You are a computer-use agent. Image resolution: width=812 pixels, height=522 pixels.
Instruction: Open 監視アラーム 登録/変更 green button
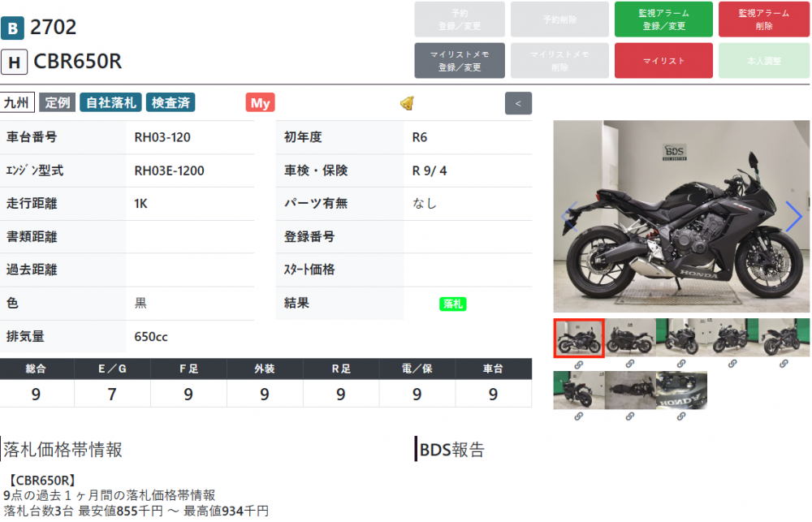pyautogui.click(x=663, y=19)
